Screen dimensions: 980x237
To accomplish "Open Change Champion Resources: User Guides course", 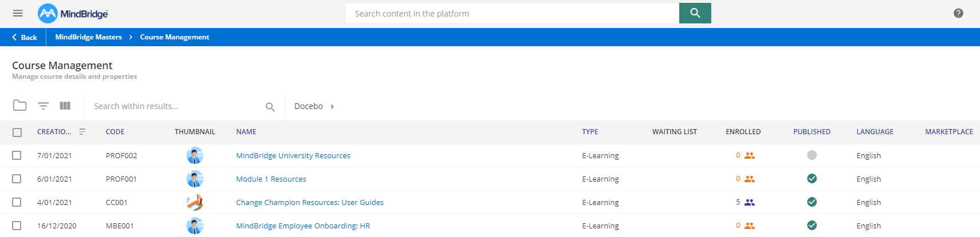I will 310,202.
